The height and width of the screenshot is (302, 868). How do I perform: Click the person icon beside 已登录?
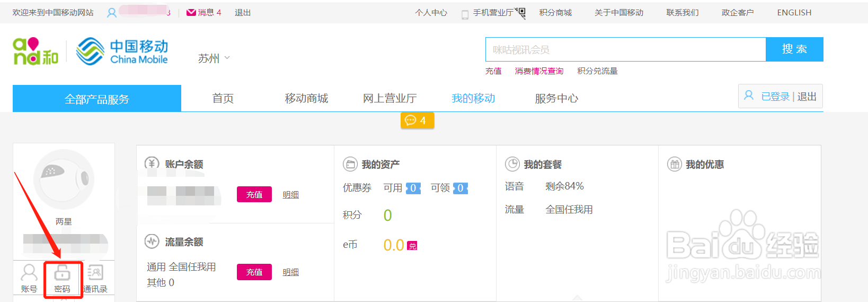[x=749, y=96]
